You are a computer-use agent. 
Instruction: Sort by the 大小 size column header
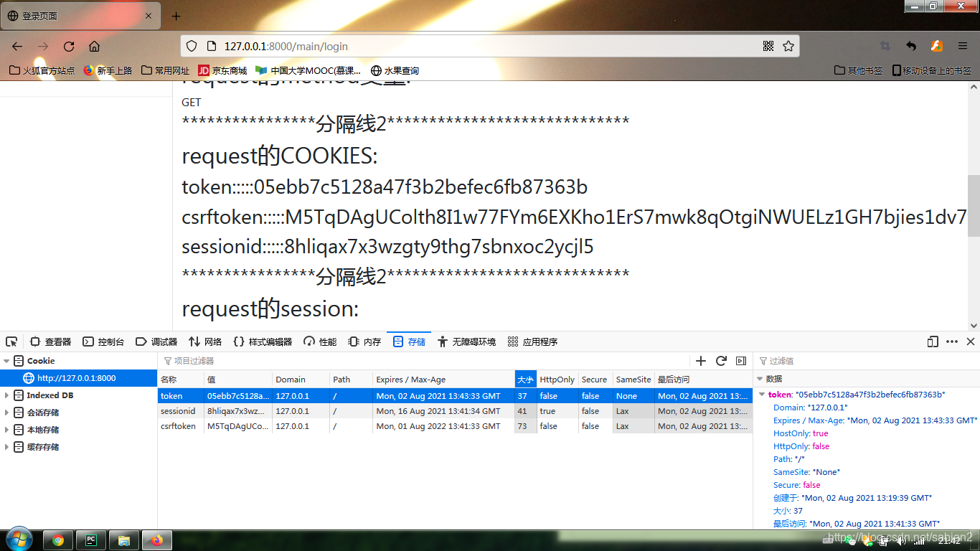pos(525,380)
